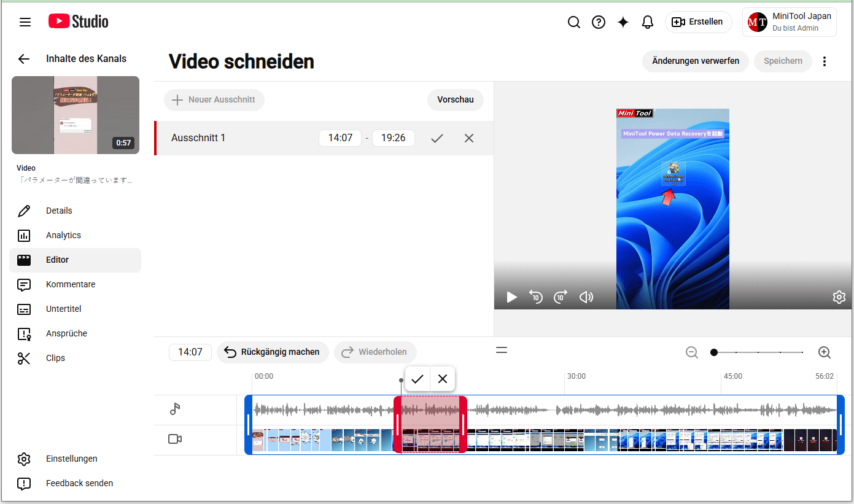Click the Vorschau button
The height and width of the screenshot is (504, 854).
click(456, 99)
